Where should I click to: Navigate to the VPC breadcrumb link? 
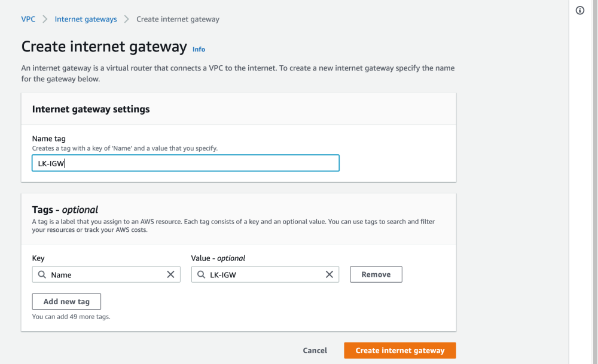tap(28, 19)
